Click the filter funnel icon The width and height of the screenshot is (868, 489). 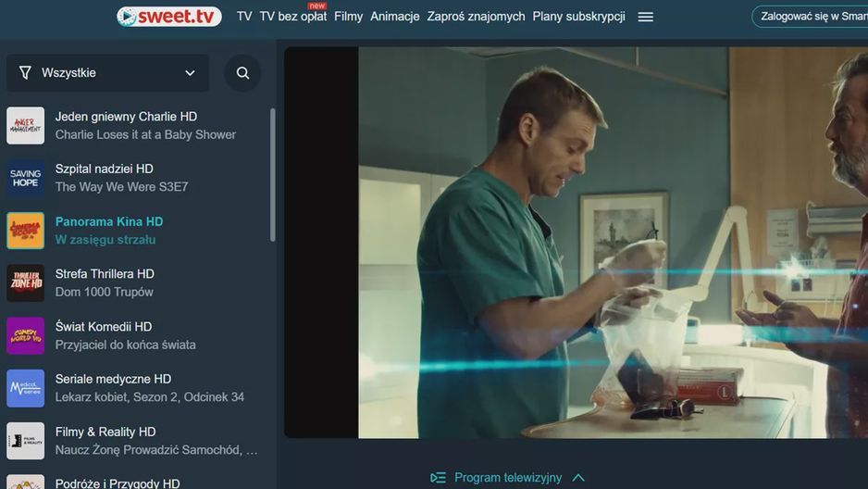[25, 72]
